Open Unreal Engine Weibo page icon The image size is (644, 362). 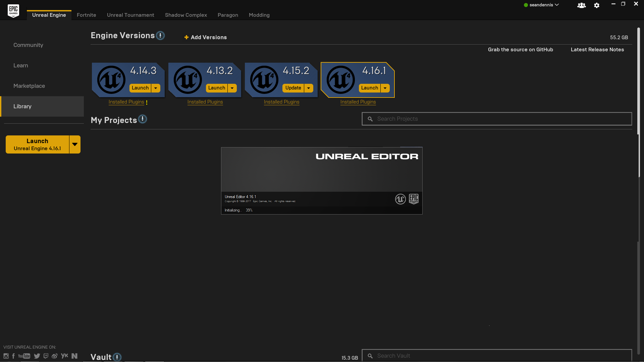55,356
